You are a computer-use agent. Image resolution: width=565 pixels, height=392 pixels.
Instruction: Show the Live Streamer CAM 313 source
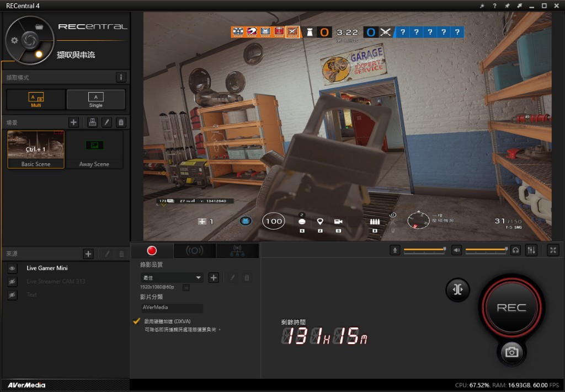pyautogui.click(x=12, y=282)
